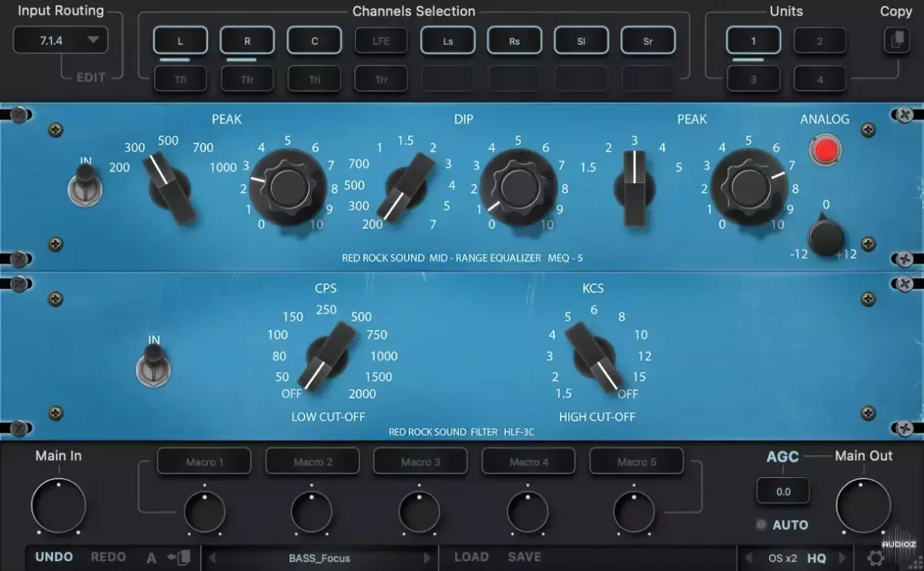Select the Rs channel
The height and width of the screenshot is (571, 924).
[514, 41]
